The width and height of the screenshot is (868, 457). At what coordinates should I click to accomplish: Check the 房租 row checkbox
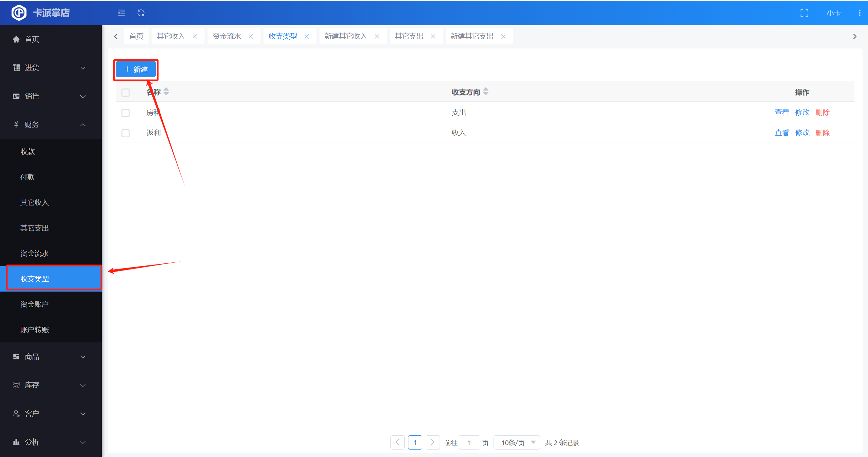tap(126, 113)
